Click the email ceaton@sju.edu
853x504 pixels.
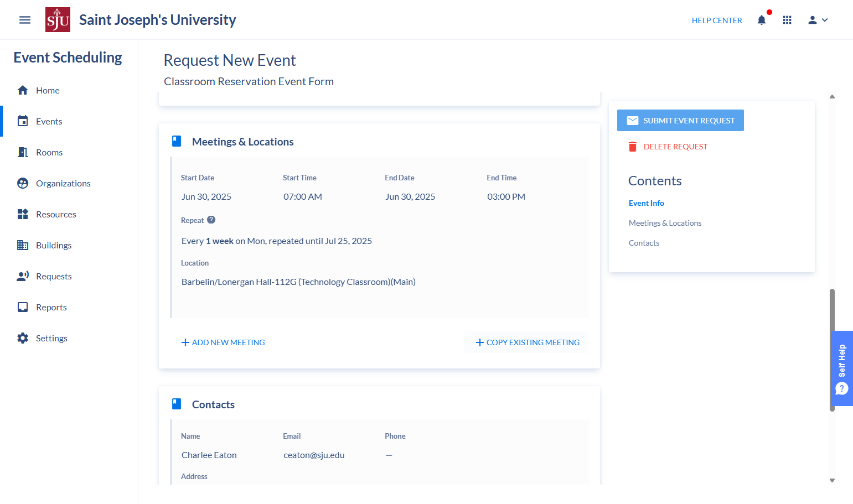click(314, 455)
